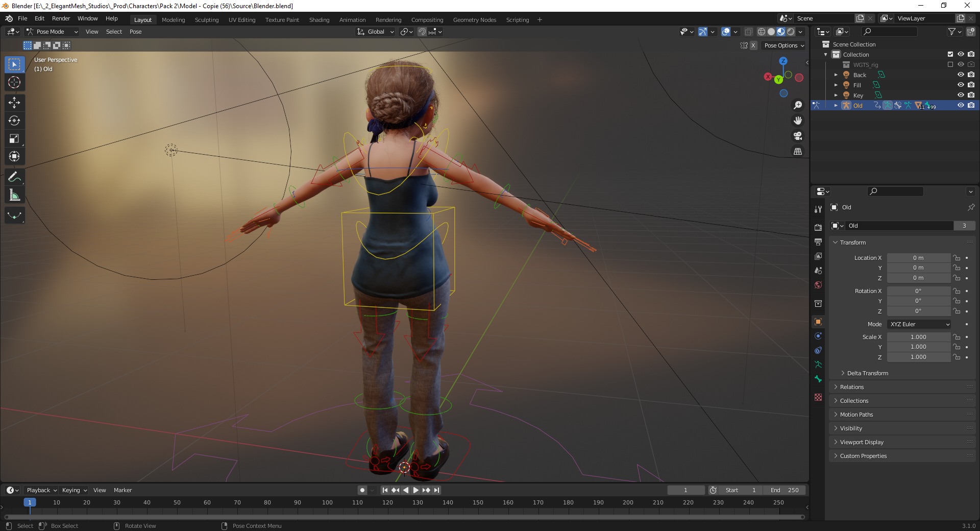
Task: Expand the Old armature in the outliner
Action: 836,105
